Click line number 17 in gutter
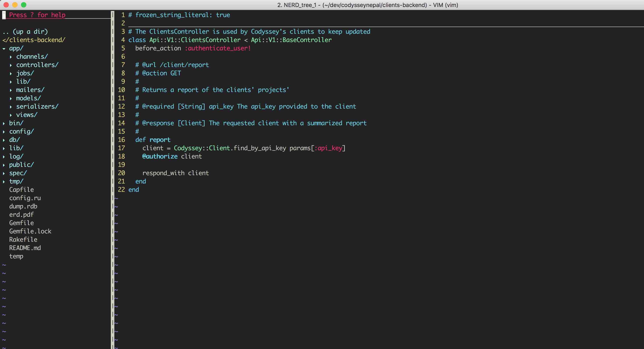Image resolution: width=644 pixels, height=349 pixels. [x=121, y=148]
